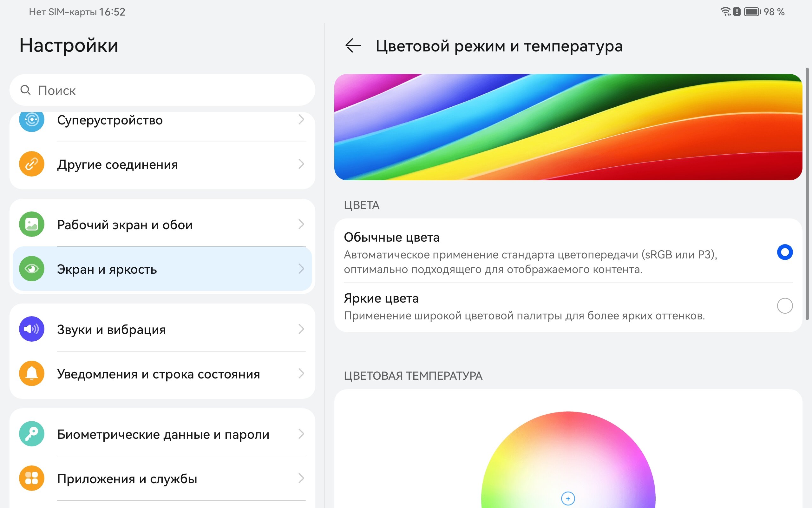Viewport: 812px width, 508px height.
Task: Expand Биометрические данные и пароли chevron
Action: pyautogui.click(x=301, y=434)
